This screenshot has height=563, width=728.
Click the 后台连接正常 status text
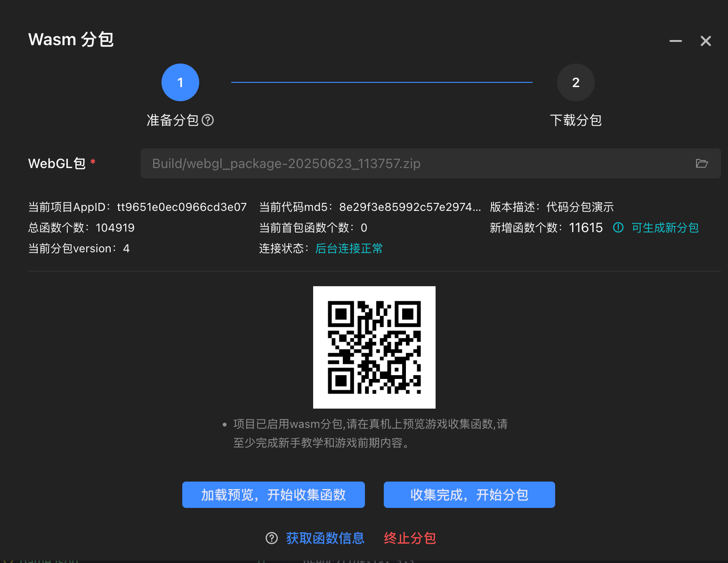click(x=349, y=249)
